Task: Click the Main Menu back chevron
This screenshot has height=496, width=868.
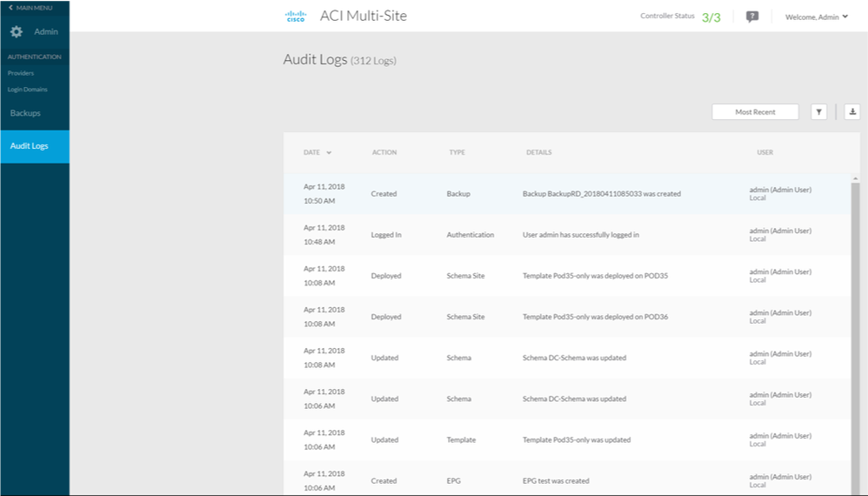Action: [x=10, y=8]
